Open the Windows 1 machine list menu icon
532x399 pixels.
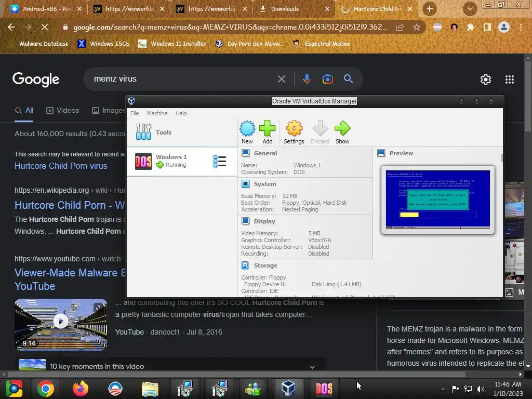[220, 161]
